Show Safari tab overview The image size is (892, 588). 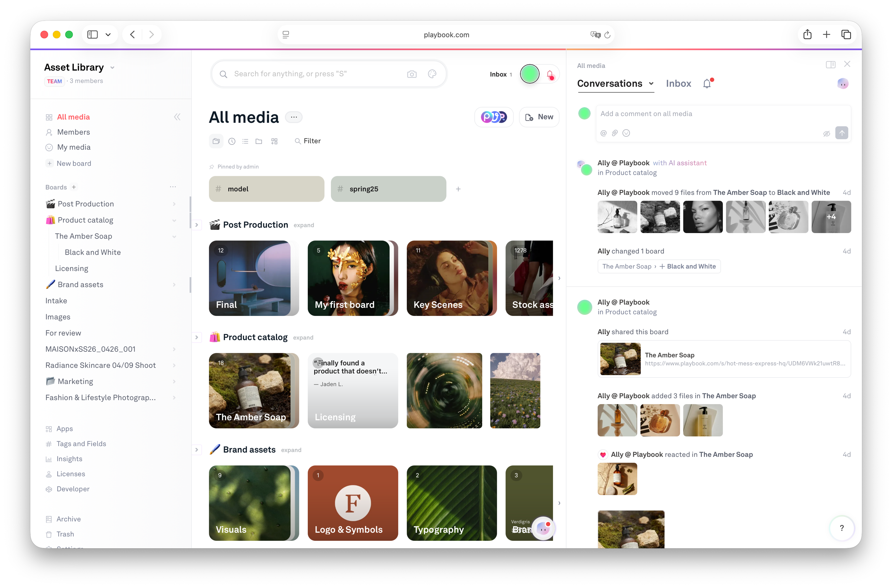tap(846, 35)
